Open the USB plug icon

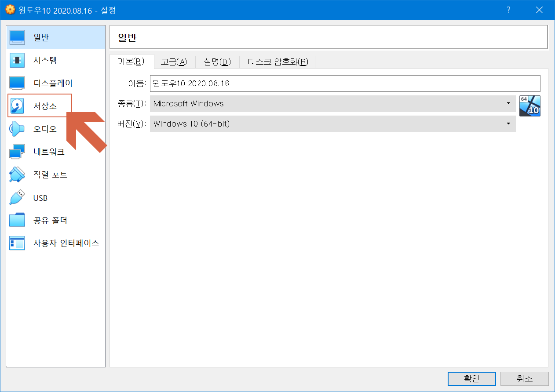click(x=17, y=198)
